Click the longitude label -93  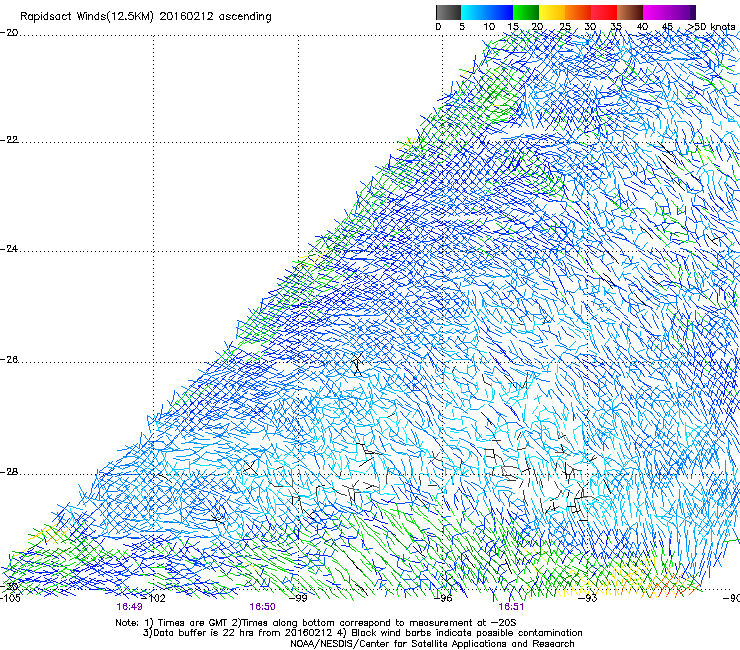tap(588, 598)
